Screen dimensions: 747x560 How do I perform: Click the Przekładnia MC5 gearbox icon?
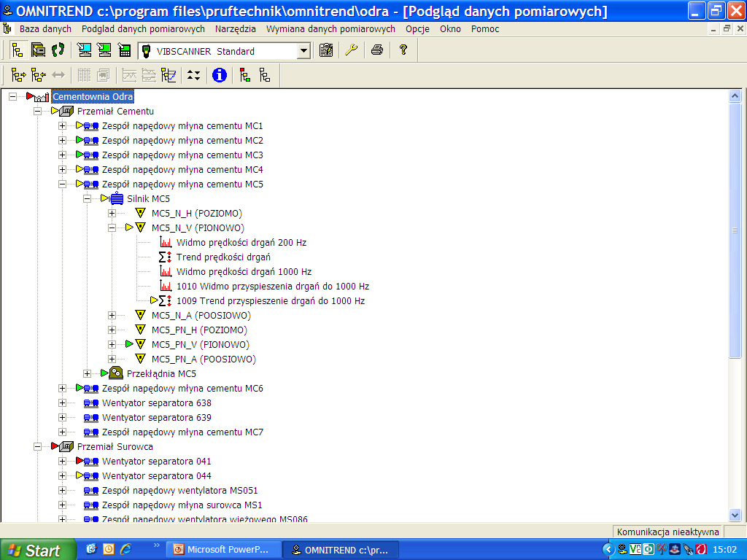click(116, 373)
